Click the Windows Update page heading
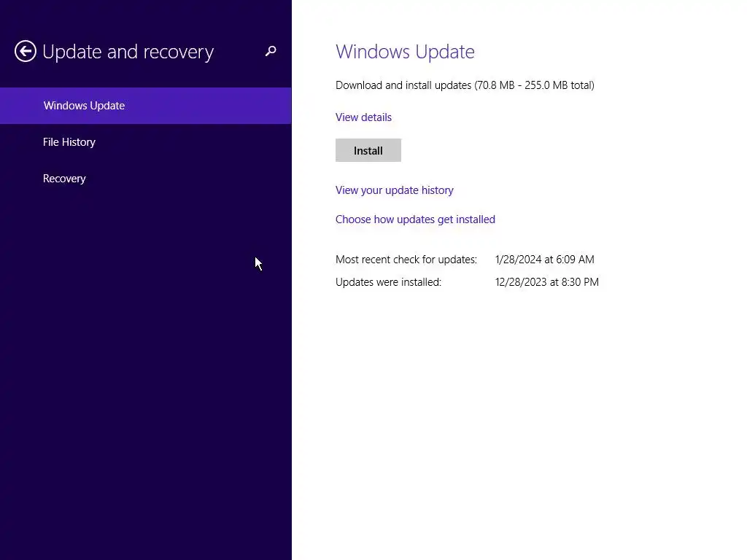 point(405,52)
